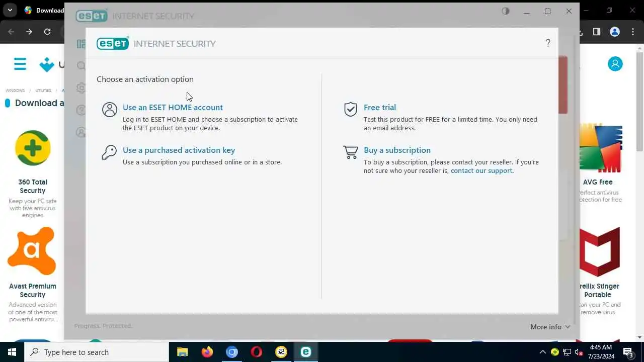Click the 360 Total Security title

coord(33,186)
